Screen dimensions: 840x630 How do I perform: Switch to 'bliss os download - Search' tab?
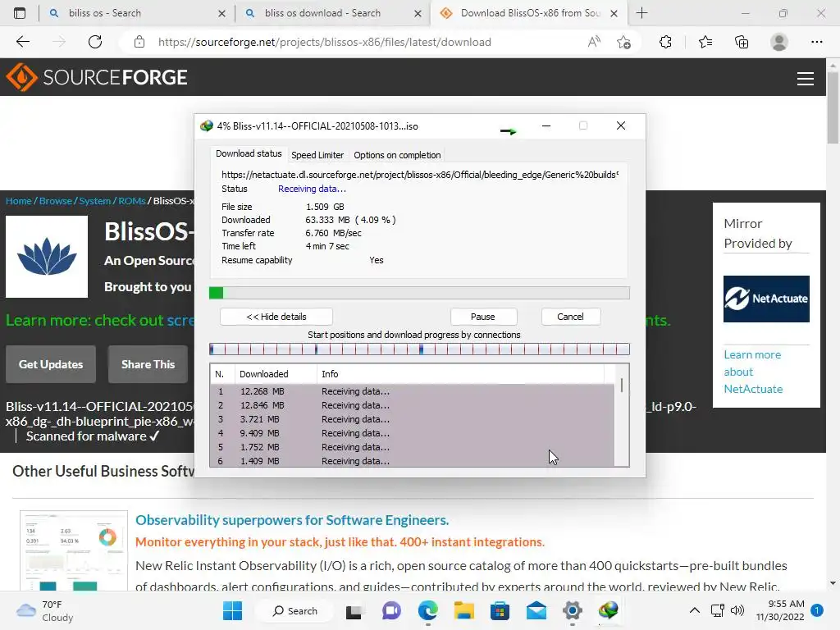[331, 13]
